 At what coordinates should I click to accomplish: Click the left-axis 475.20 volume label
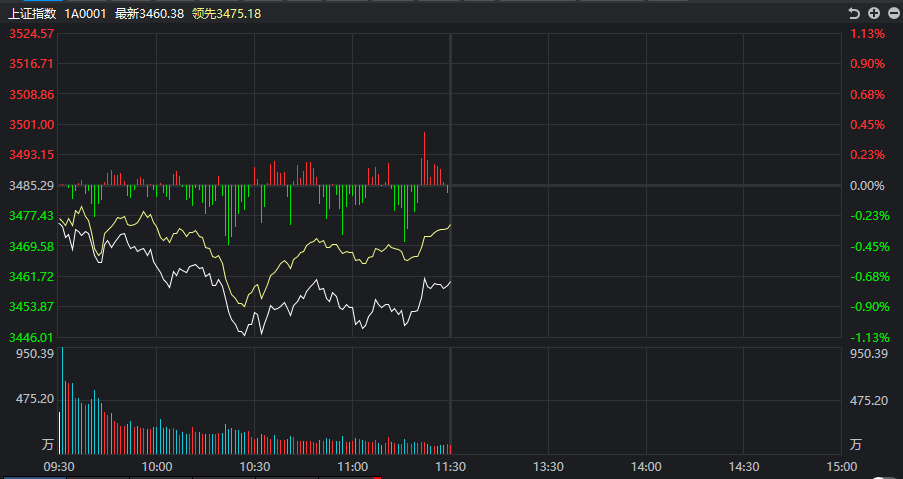click(35, 399)
